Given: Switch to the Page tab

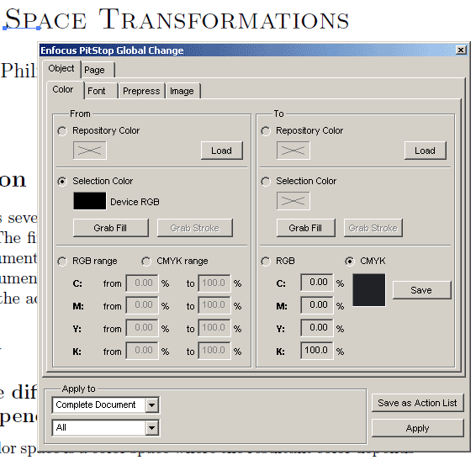Looking at the screenshot, I should [98, 70].
